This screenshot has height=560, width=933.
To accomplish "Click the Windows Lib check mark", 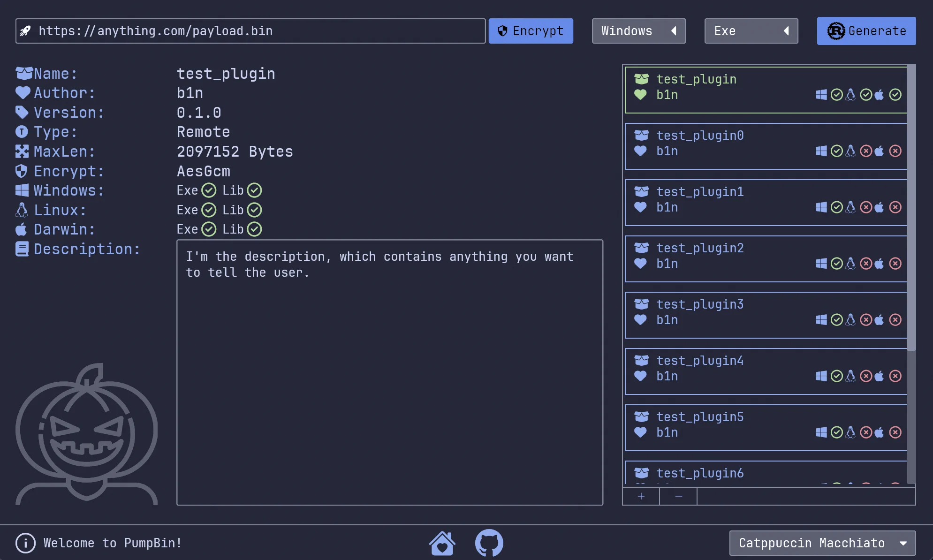I will click(254, 190).
